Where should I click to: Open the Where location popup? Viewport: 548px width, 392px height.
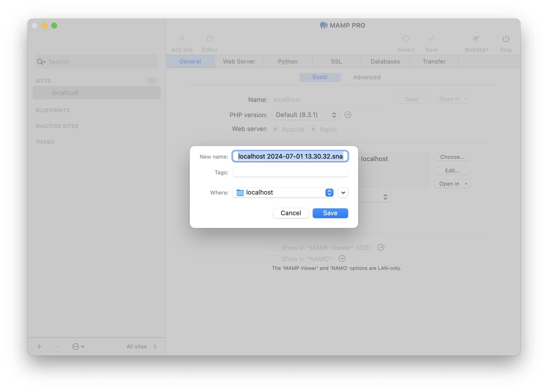(283, 193)
